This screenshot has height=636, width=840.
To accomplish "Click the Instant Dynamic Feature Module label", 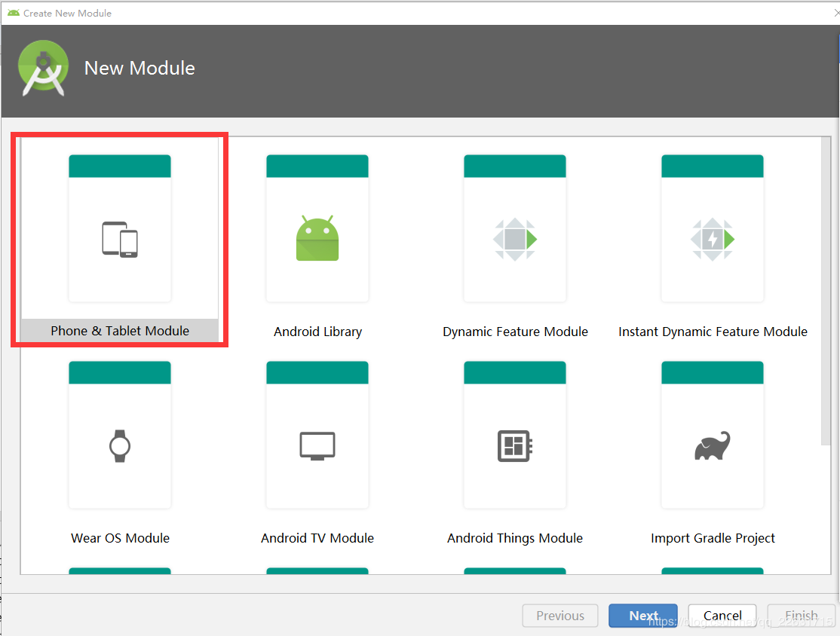I will pos(713,332).
